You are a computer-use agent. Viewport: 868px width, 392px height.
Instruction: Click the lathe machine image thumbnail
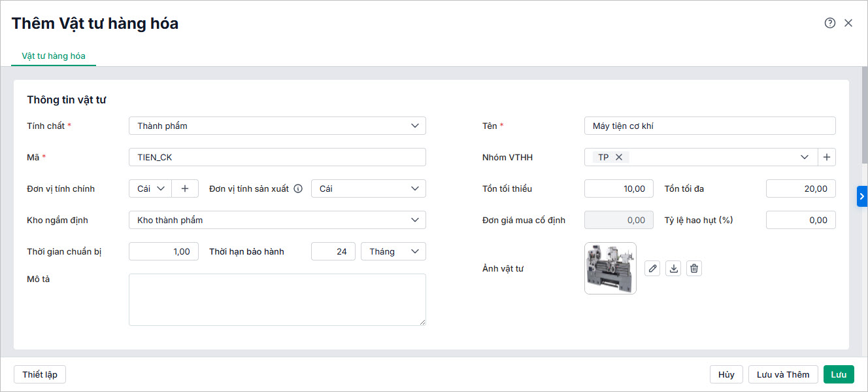(x=610, y=268)
